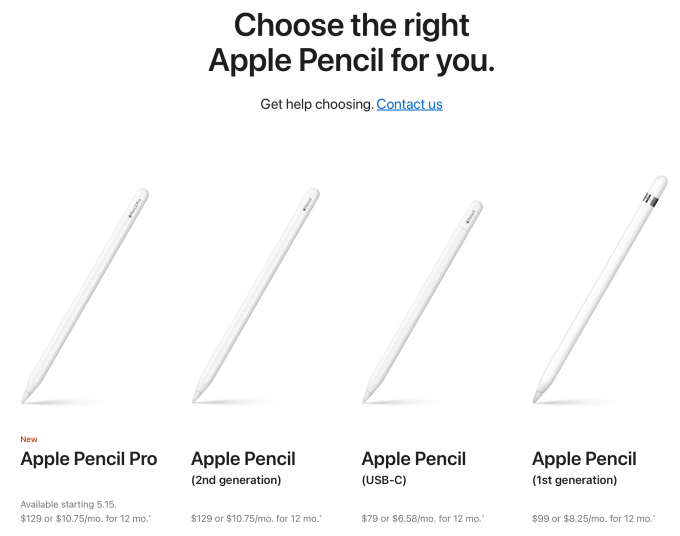Click the Apple Pencil Pro product name
The height and width of the screenshot is (536, 680).
tap(89, 459)
